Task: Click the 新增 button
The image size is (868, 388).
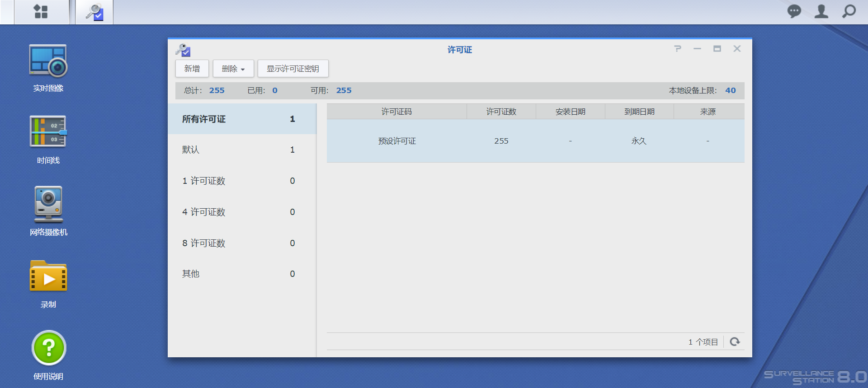Action: point(192,69)
